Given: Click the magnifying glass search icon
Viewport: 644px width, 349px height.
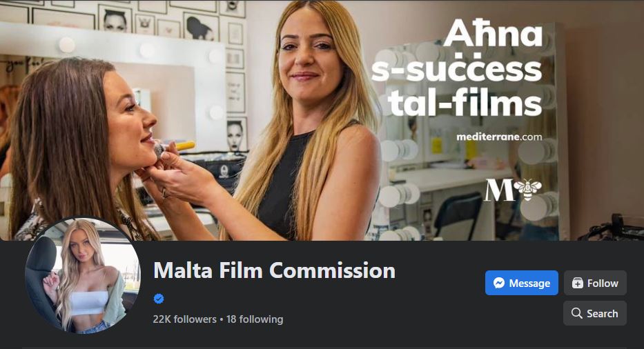Looking at the screenshot, I should pyautogui.click(x=576, y=313).
